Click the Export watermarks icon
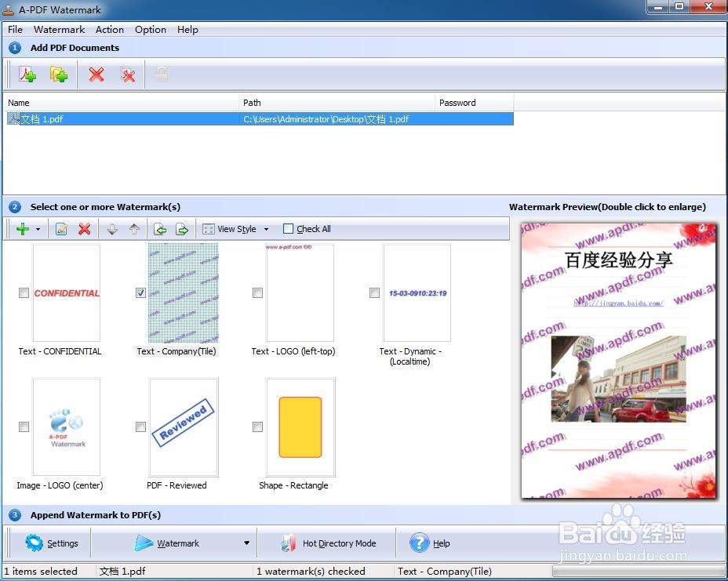 (x=182, y=229)
